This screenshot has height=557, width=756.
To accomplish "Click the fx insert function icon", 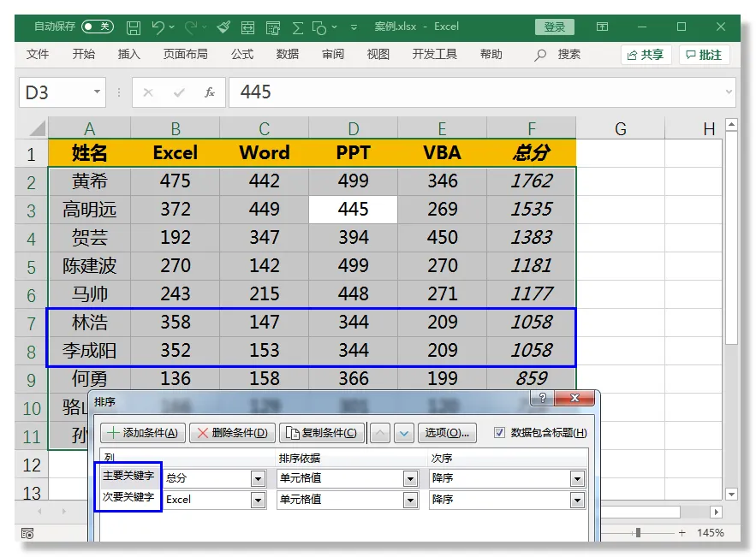I will pos(210,92).
